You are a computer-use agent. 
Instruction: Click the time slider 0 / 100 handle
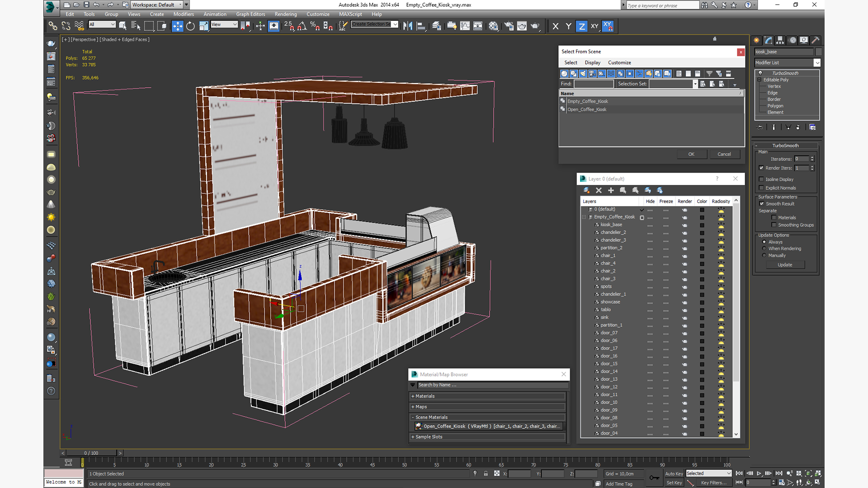point(91,453)
